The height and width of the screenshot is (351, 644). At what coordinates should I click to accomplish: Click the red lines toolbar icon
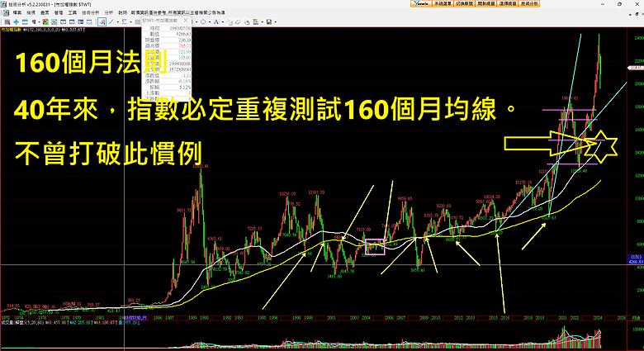tap(7, 21)
